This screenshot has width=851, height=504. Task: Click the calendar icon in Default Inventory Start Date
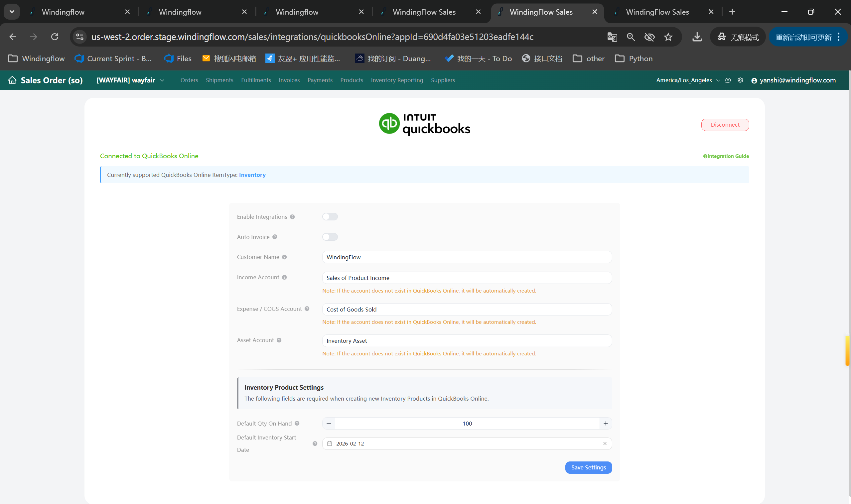[x=329, y=443]
